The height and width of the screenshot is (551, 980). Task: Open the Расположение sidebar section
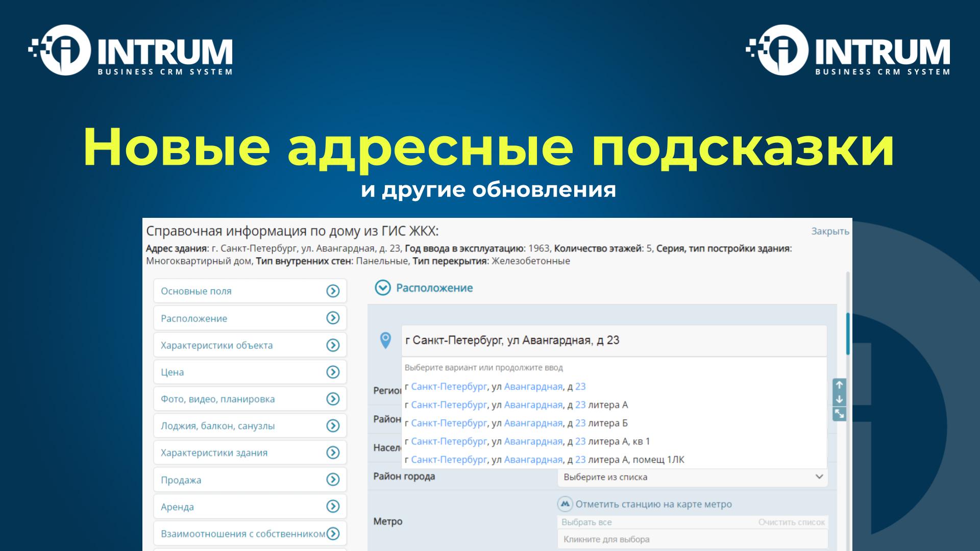tap(250, 318)
